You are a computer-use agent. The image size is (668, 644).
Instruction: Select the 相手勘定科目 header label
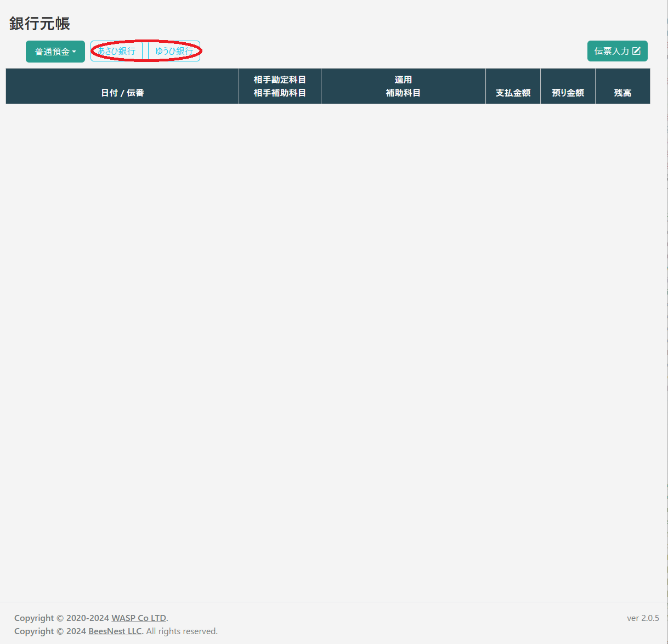(280, 80)
